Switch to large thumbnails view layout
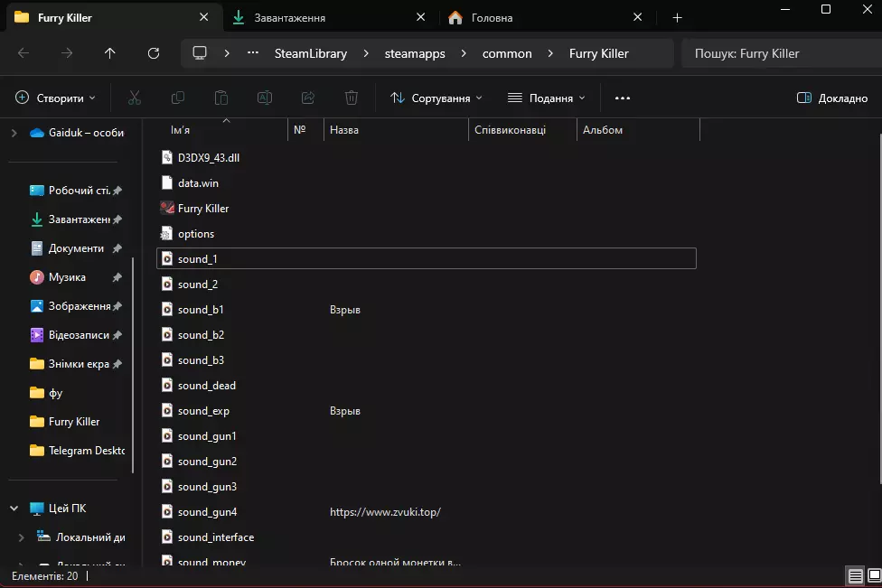The image size is (882, 588). click(x=874, y=575)
